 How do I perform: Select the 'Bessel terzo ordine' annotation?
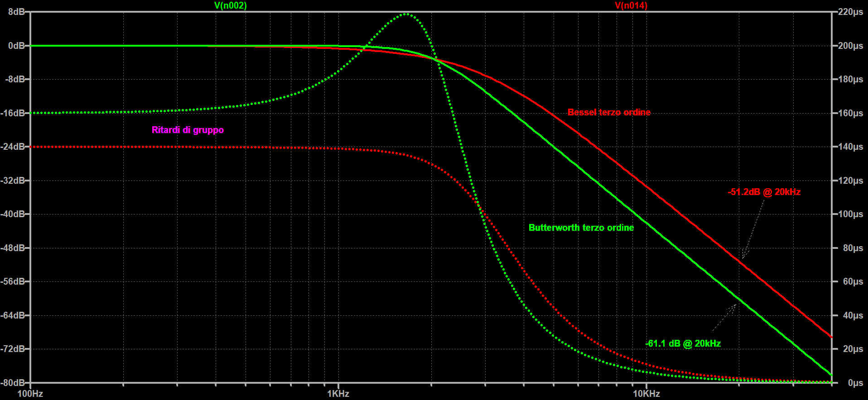pyautogui.click(x=608, y=112)
